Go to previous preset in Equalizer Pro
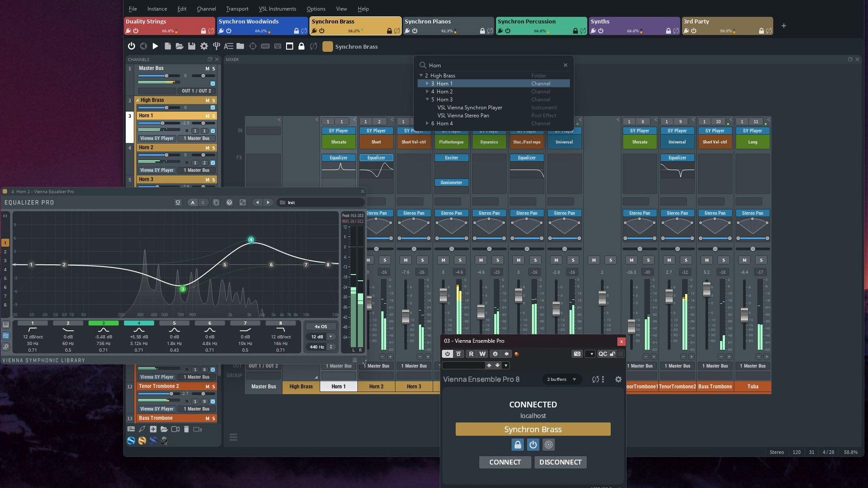Viewport: 868px width, 488px height. 257,202
